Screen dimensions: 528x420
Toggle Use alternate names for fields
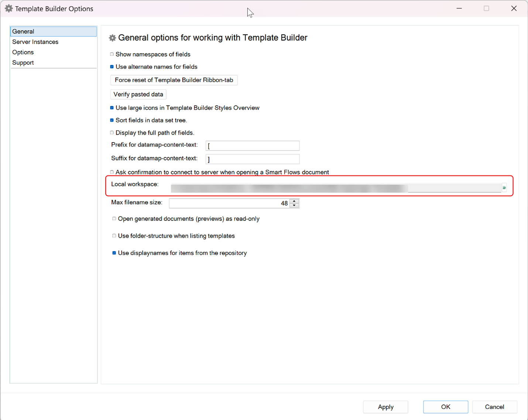[x=112, y=67]
